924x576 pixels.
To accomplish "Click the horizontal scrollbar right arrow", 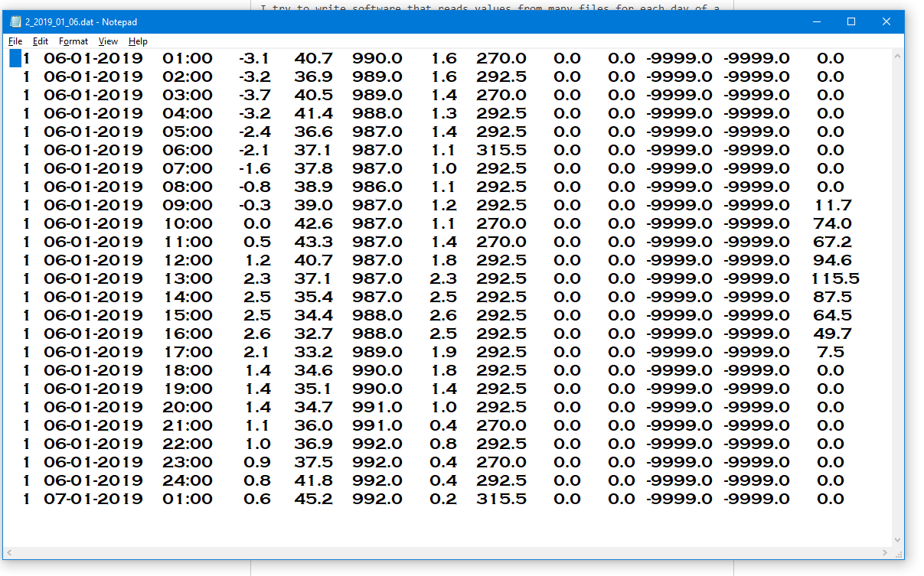I will click(886, 552).
